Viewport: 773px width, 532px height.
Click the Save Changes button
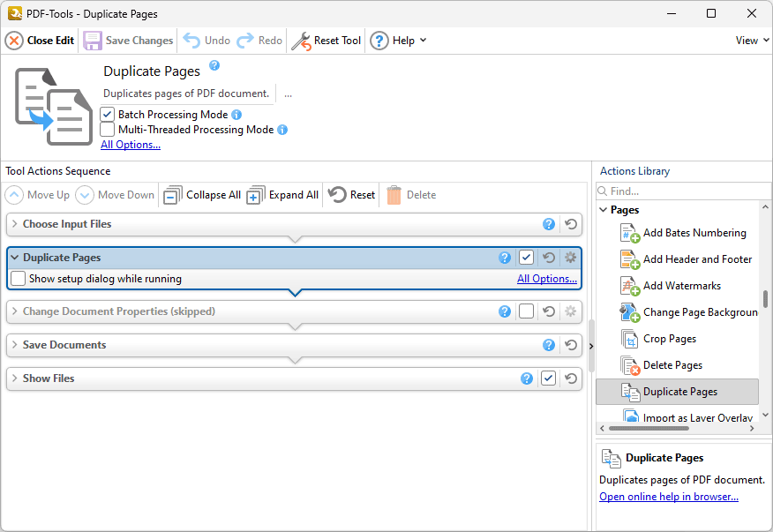pos(127,40)
